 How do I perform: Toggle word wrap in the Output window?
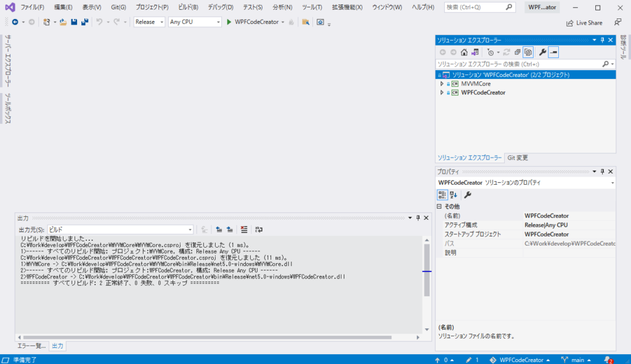click(259, 230)
